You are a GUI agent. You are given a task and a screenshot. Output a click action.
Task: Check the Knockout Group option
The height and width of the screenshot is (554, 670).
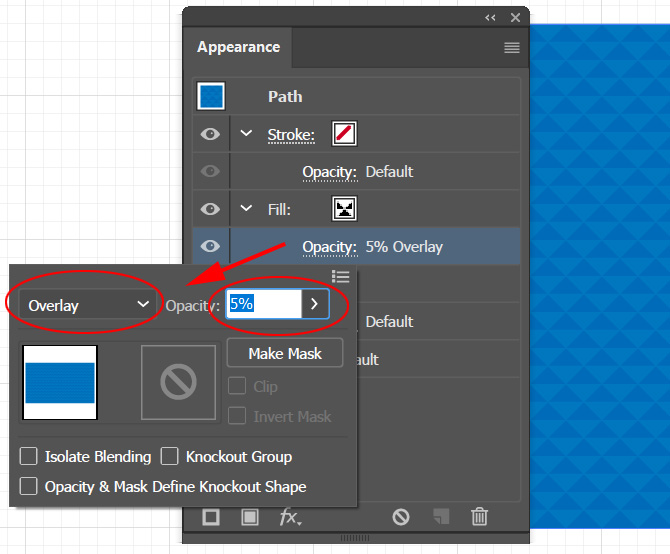point(170,457)
